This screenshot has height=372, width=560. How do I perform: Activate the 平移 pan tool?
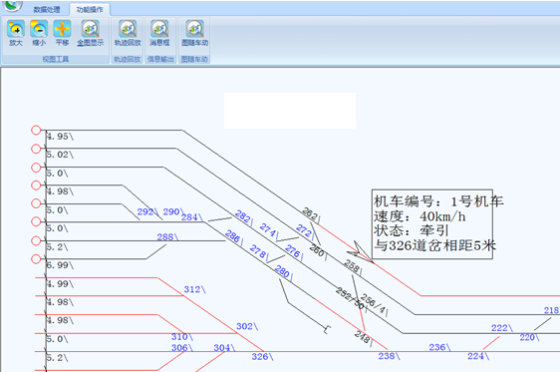point(62,33)
